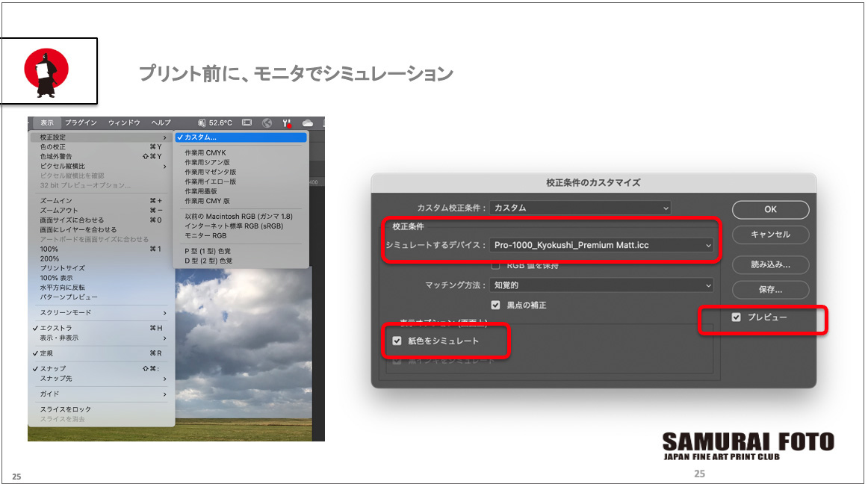Click the samurai logo on the slide
Viewport: 868px width, 487px height.
point(46,72)
